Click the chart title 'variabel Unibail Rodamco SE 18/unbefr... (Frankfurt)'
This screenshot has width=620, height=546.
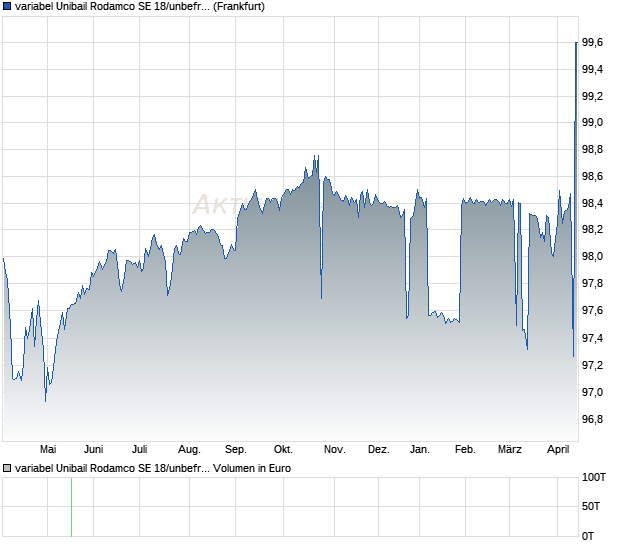pyautogui.click(x=140, y=6)
